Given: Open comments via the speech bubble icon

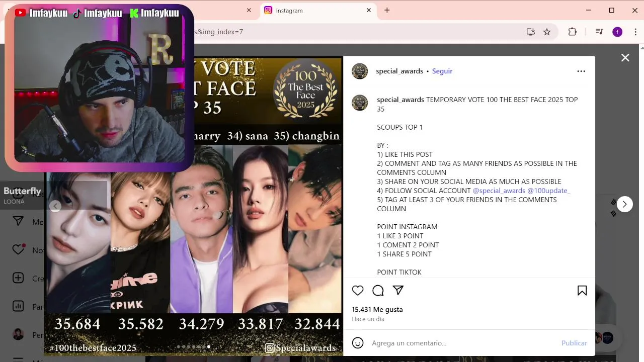Looking at the screenshot, I should click(x=378, y=290).
